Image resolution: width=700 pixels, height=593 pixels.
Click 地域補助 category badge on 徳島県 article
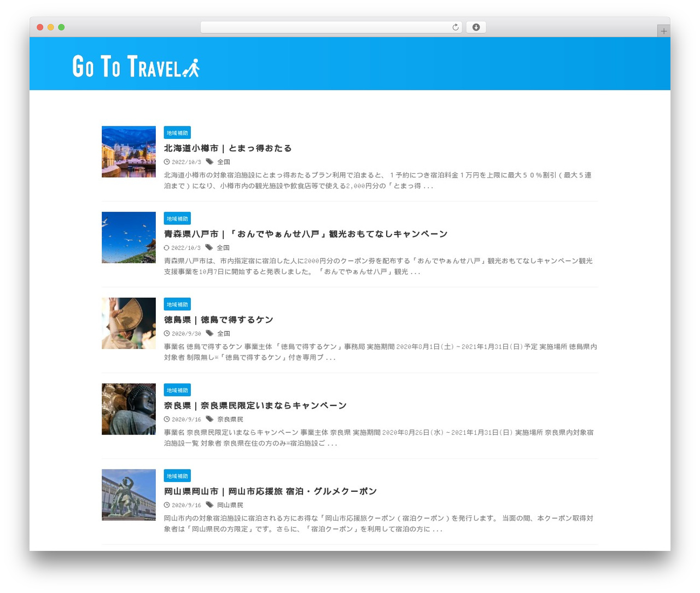click(x=177, y=305)
